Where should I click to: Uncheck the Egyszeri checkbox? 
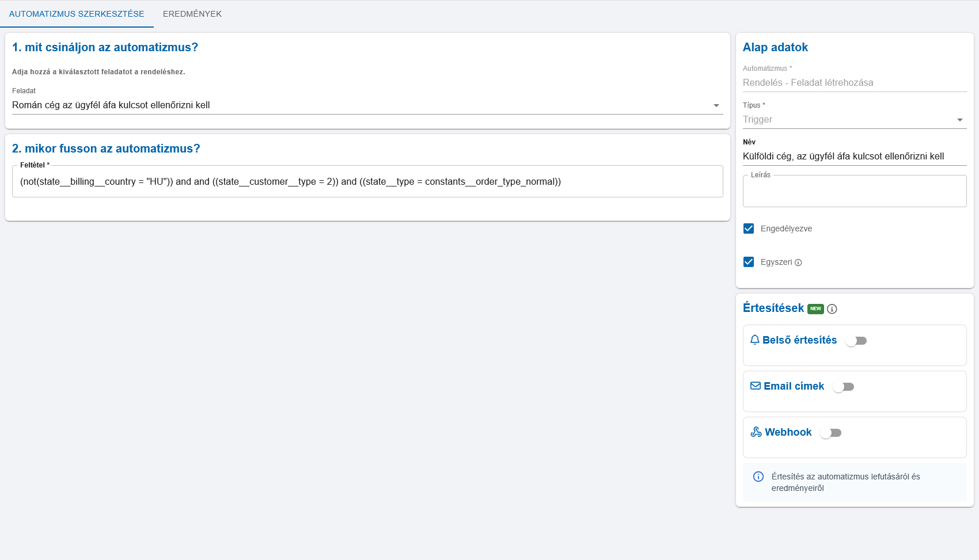coord(749,262)
